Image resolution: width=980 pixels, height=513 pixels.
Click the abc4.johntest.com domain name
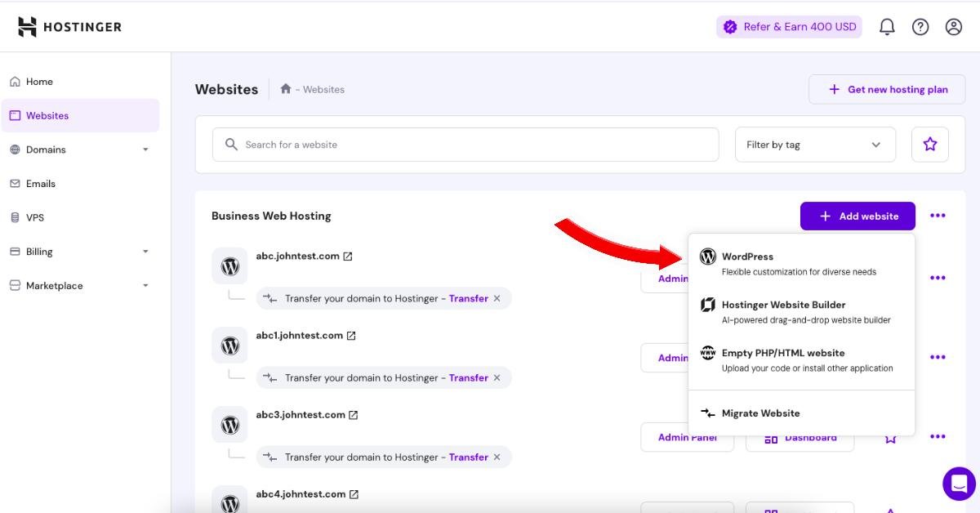pyautogui.click(x=301, y=493)
